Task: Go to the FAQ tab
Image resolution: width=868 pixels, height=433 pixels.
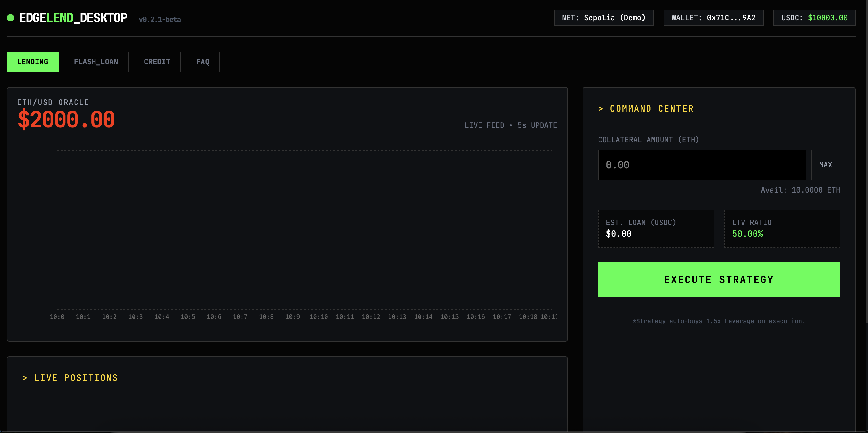Action: pyautogui.click(x=203, y=62)
